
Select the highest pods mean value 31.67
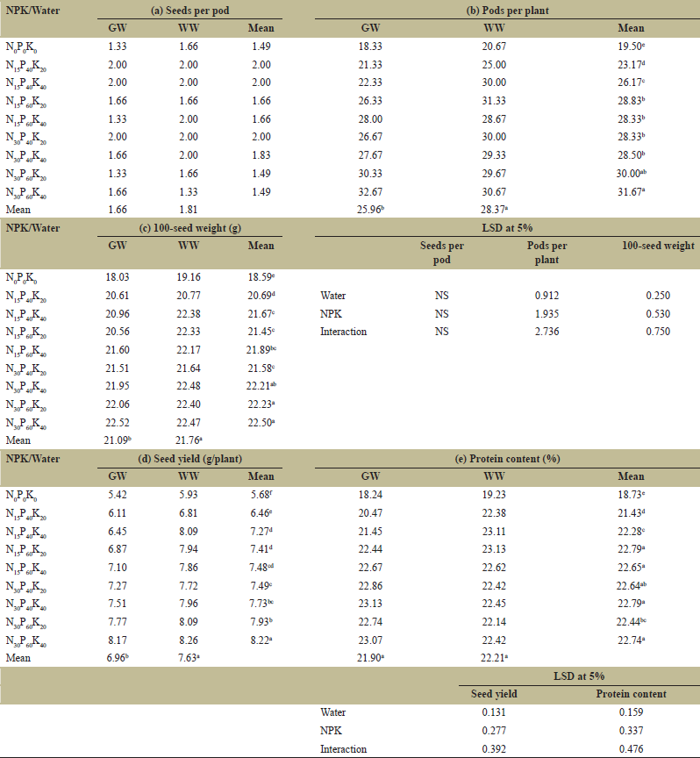632,194
